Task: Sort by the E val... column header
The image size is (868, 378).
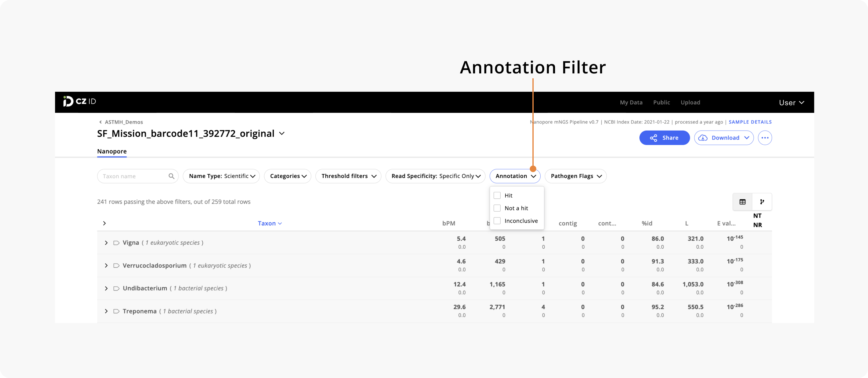Action: pos(726,223)
